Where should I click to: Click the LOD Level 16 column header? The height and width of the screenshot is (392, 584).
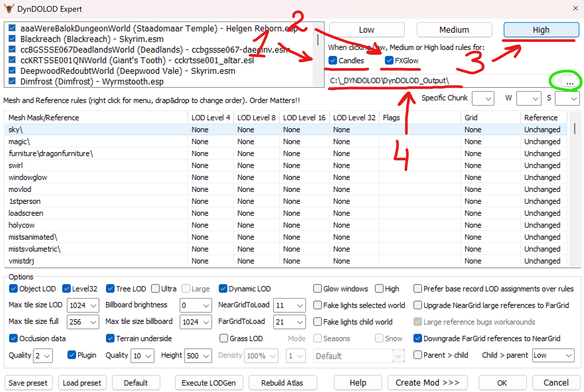[304, 117]
